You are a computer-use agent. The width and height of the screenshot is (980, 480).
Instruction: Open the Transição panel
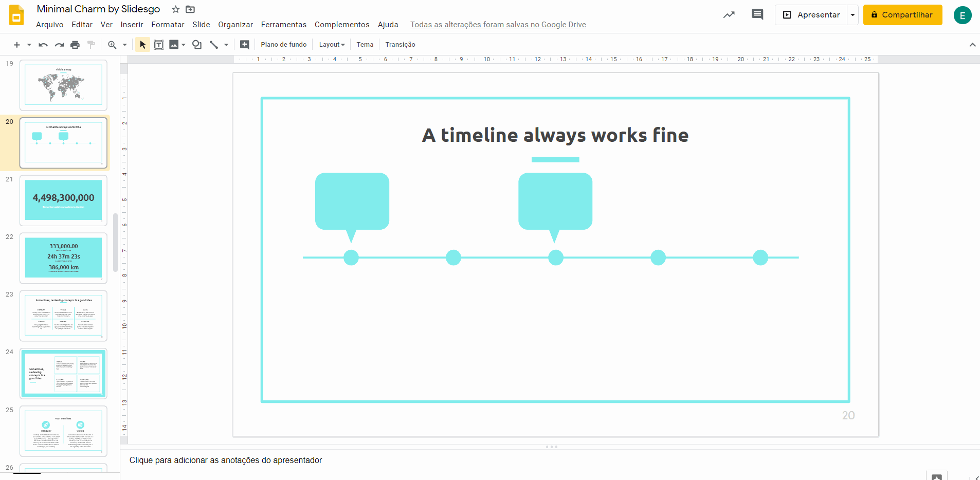[401, 45]
